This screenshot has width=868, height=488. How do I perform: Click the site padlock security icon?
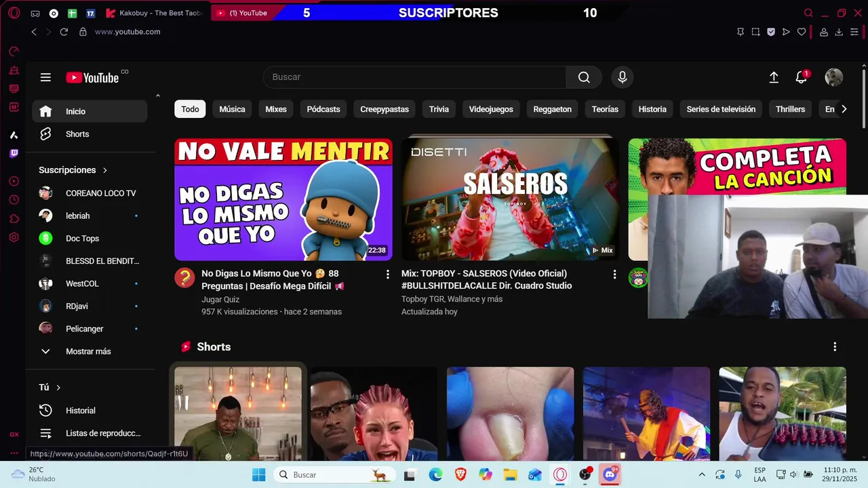[83, 32]
